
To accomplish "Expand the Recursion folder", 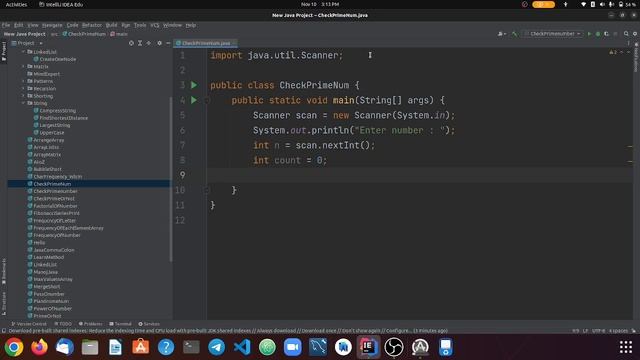I will coord(23,89).
